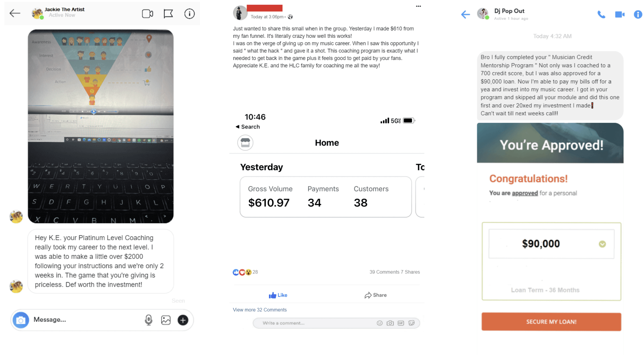
Task: Open the three-dot post options menu
Action: tap(418, 6)
